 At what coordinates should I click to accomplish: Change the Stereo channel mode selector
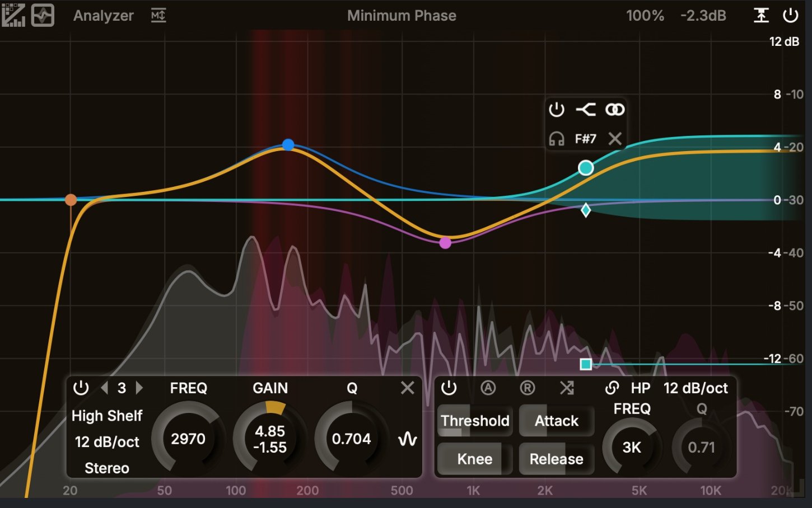[106, 468]
